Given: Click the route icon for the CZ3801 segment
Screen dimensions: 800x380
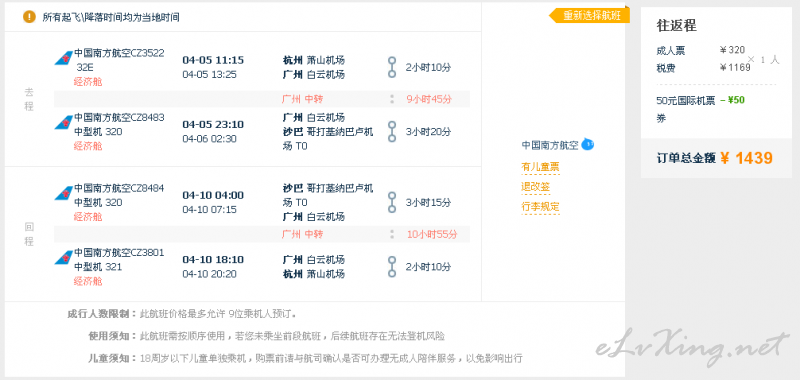Looking at the screenshot, I should pos(392,267).
